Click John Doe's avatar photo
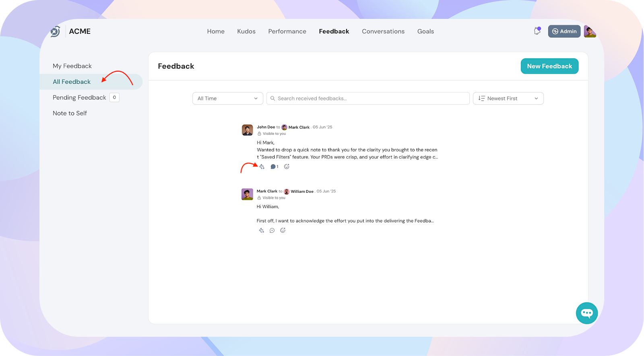 [x=247, y=130]
